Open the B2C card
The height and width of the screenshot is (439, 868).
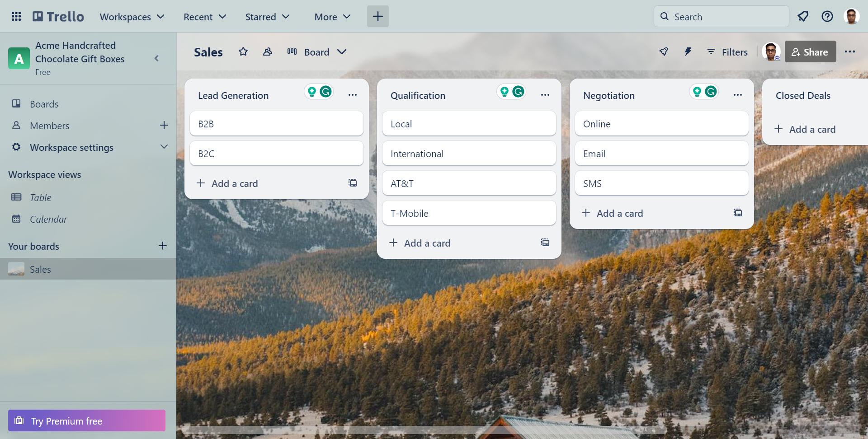277,154
